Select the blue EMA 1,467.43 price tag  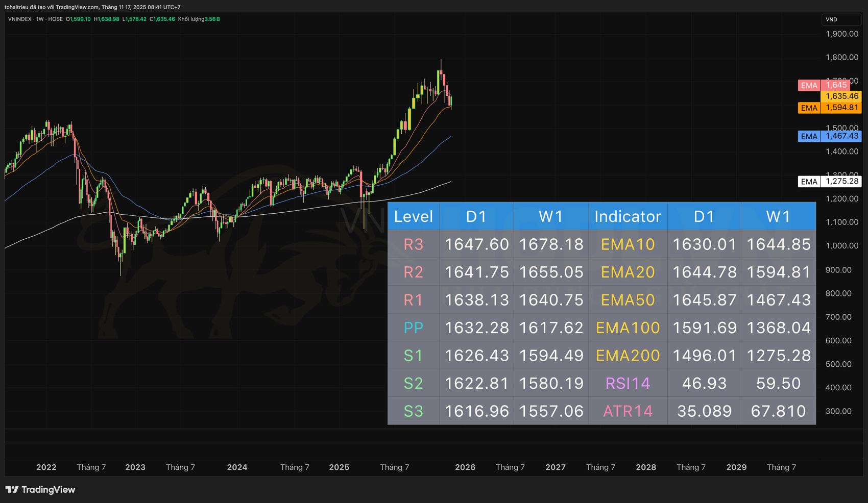click(x=830, y=136)
